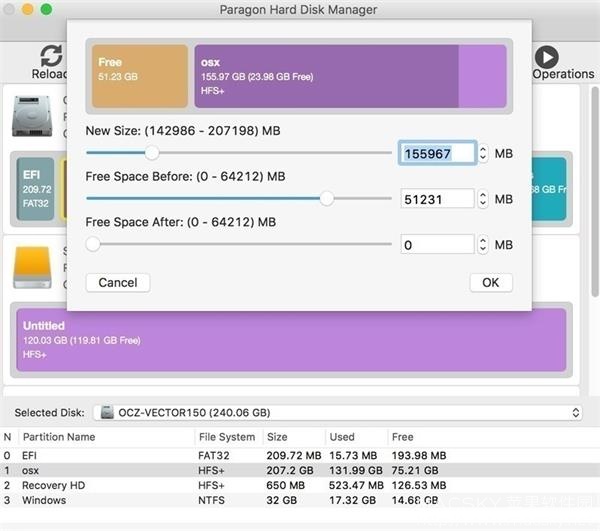
Task: Click the 15.73 MB used cell
Action: coord(353,455)
